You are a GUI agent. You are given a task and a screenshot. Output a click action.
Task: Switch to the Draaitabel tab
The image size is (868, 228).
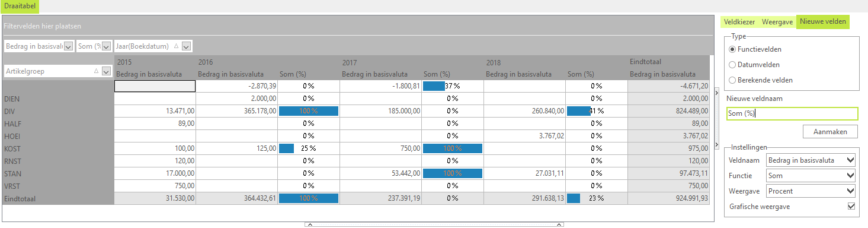[x=20, y=6]
